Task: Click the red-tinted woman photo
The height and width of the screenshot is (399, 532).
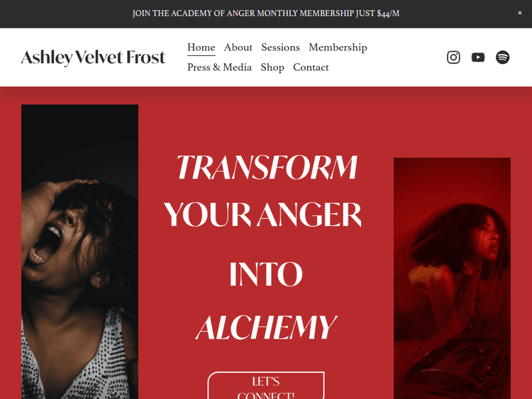Action: coord(452,279)
